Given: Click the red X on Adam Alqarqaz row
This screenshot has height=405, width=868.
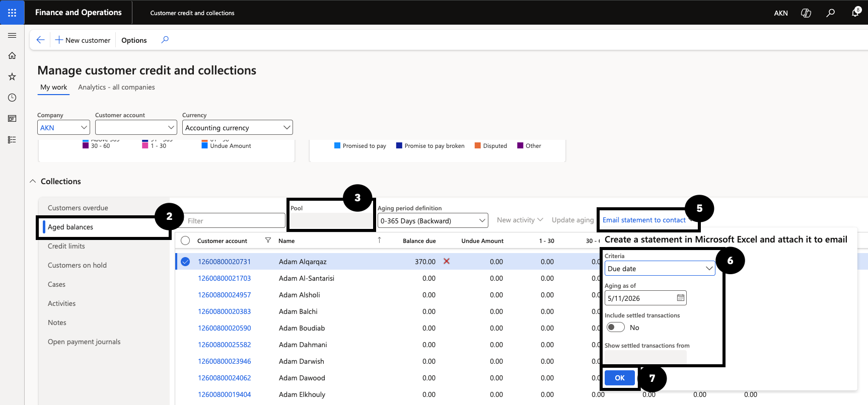Looking at the screenshot, I should coord(447,261).
